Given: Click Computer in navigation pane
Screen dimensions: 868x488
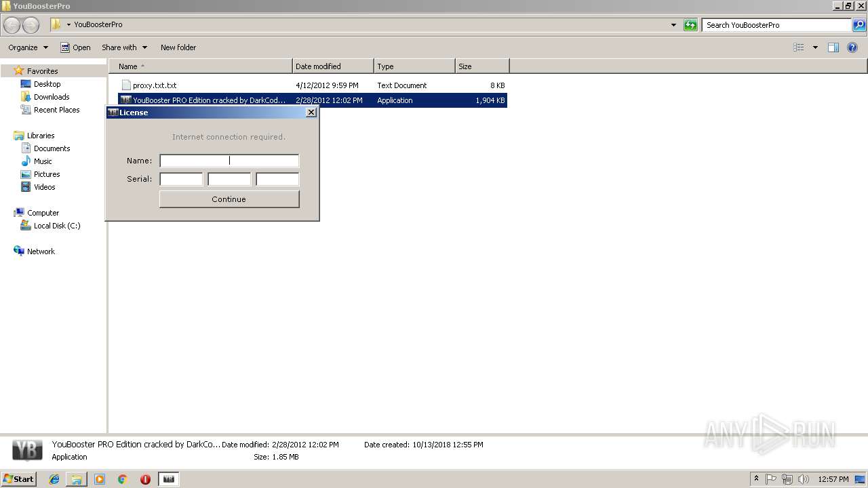Looking at the screenshot, I should [x=43, y=213].
